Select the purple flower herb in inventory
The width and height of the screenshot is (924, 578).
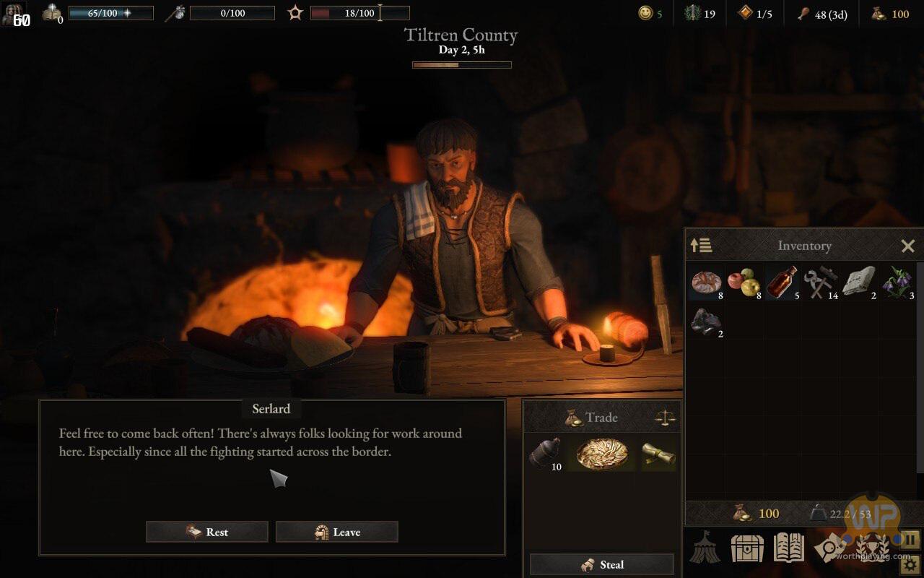pos(897,282)
